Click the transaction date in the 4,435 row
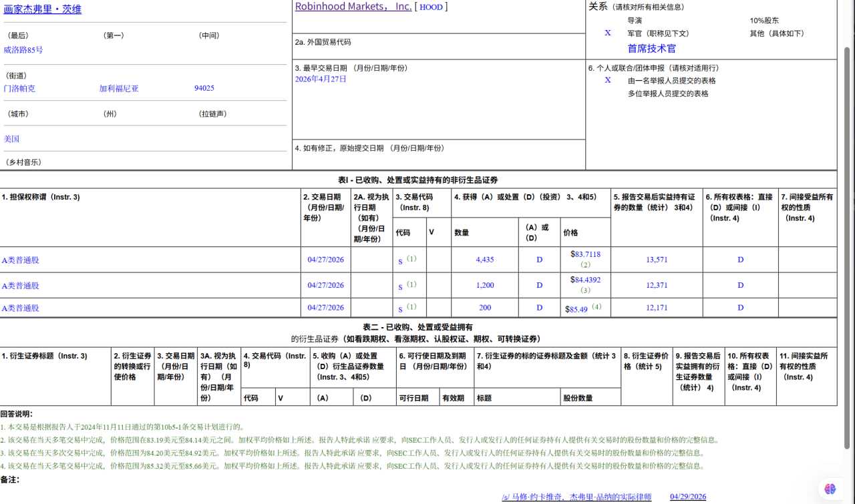The image size is (855, 504). pos(326,260)
